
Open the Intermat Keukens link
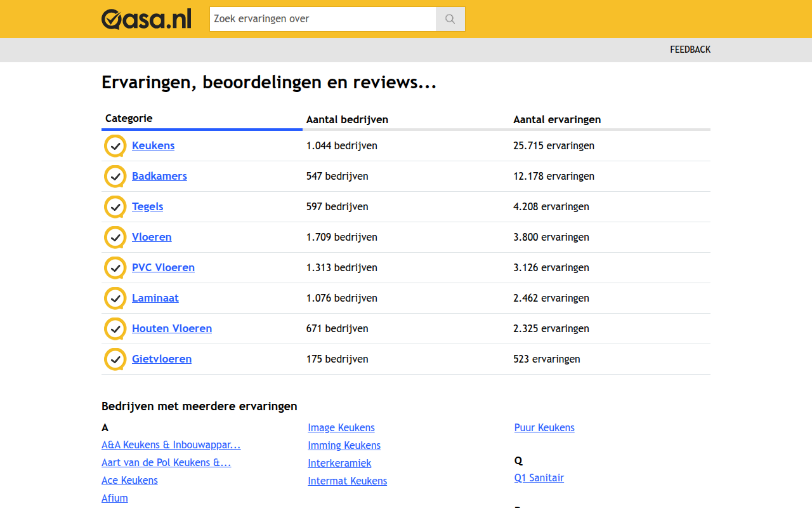347,481
